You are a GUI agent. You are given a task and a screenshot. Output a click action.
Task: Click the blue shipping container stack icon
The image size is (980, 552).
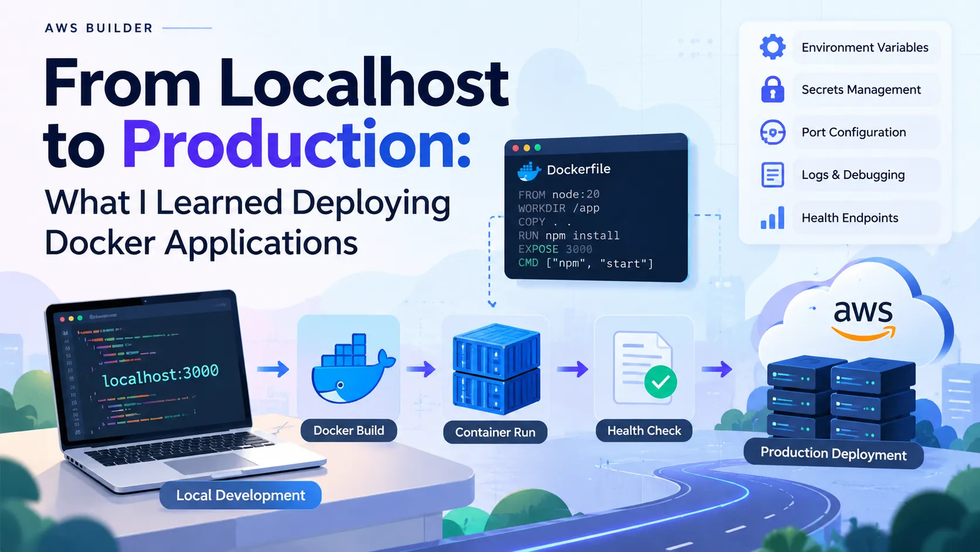click(x=496, y=369)
